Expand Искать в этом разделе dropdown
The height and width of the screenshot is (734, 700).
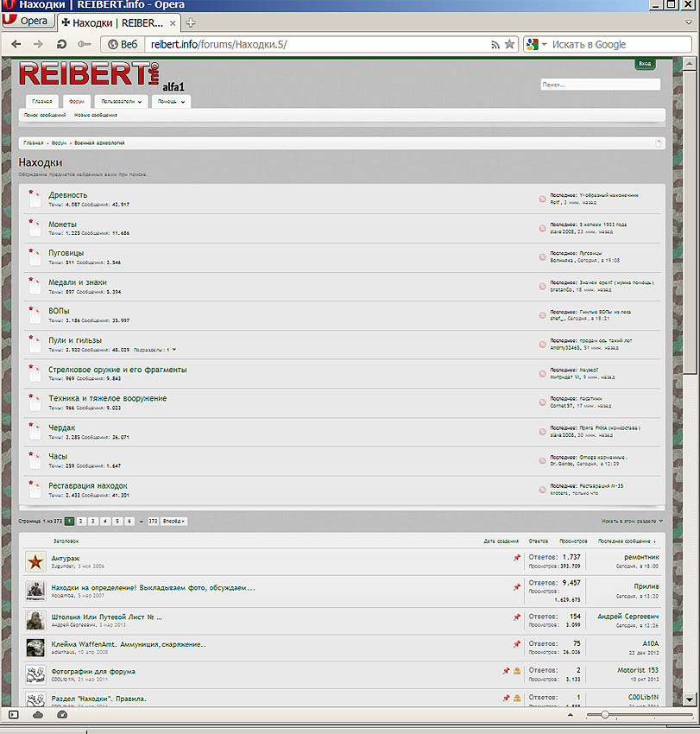[x=632, y=521]
